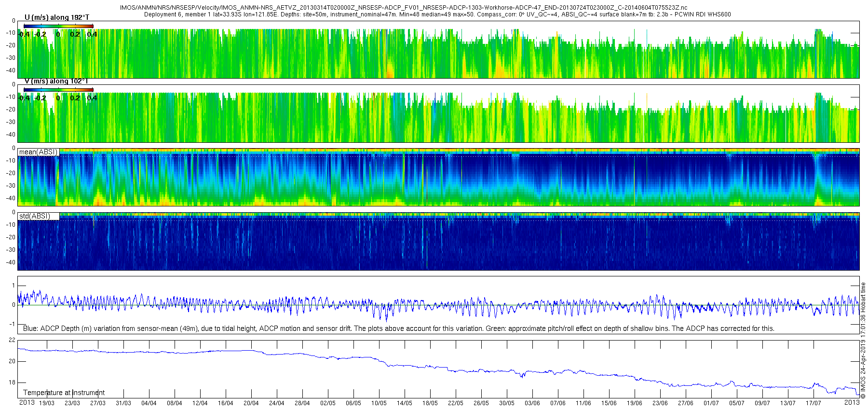This screenshot has height=410, width=868.
Task: Click the 16/04 date tick label
Action: click(226, 403)
